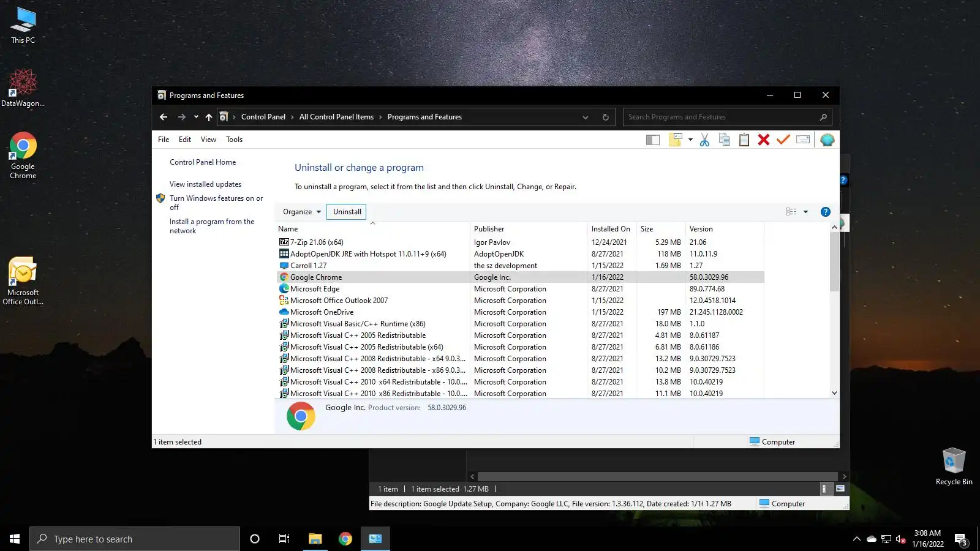Refresh the Programs and Features list

click(x=606, y=117)
